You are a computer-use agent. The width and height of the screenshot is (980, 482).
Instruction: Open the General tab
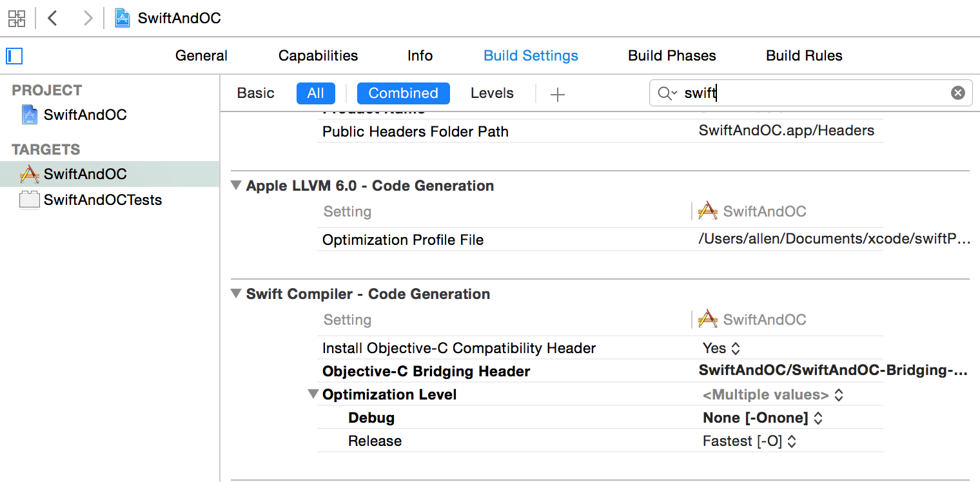coord(201,56)
